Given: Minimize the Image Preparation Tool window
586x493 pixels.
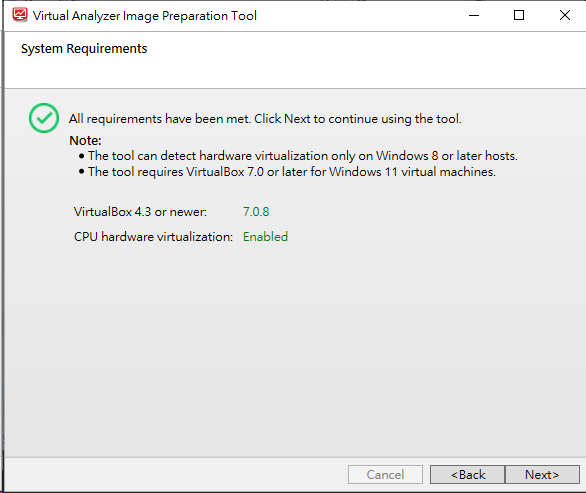Looking at the screenshot, I should (x=474, y=15).
